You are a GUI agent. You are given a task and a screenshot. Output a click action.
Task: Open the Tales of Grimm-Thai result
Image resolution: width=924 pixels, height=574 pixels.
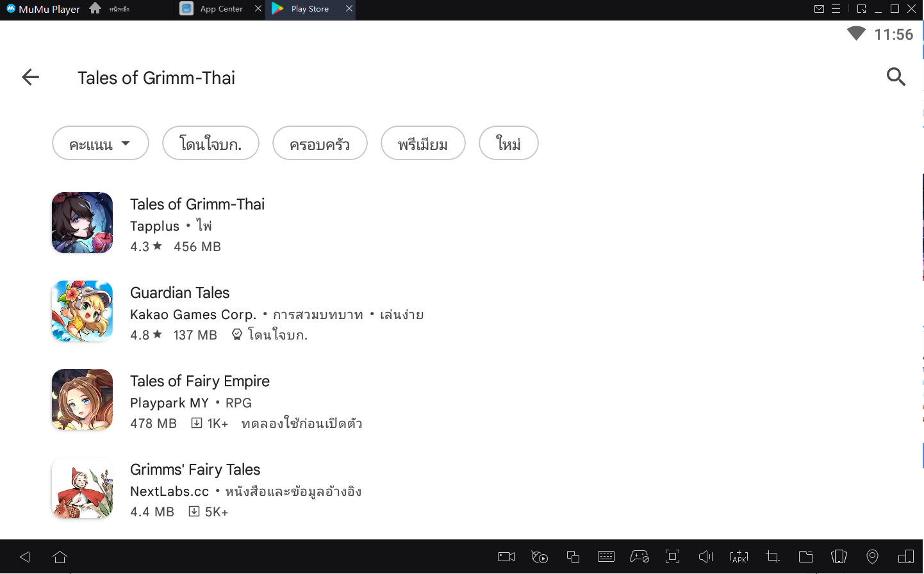(x=197, y=204)
